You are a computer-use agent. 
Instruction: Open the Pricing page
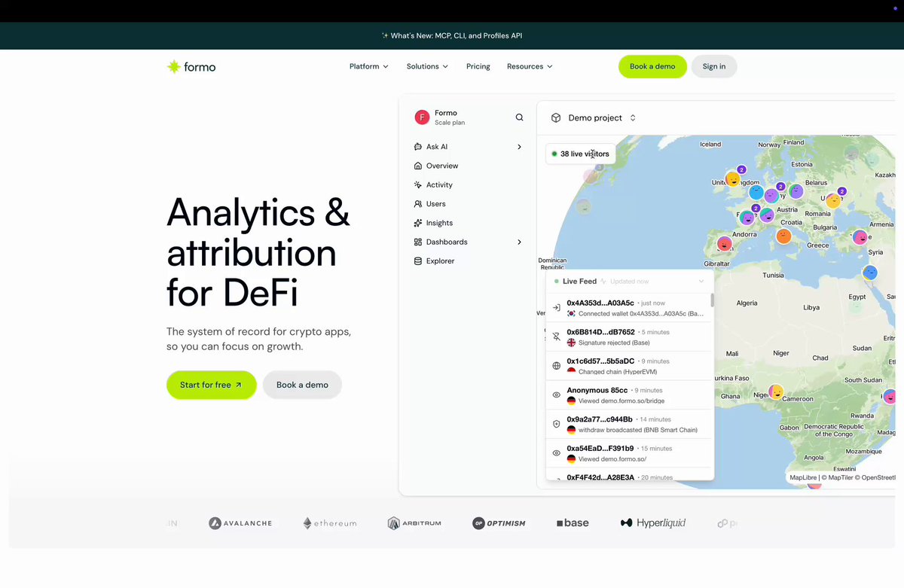click(x=478, y=66)
